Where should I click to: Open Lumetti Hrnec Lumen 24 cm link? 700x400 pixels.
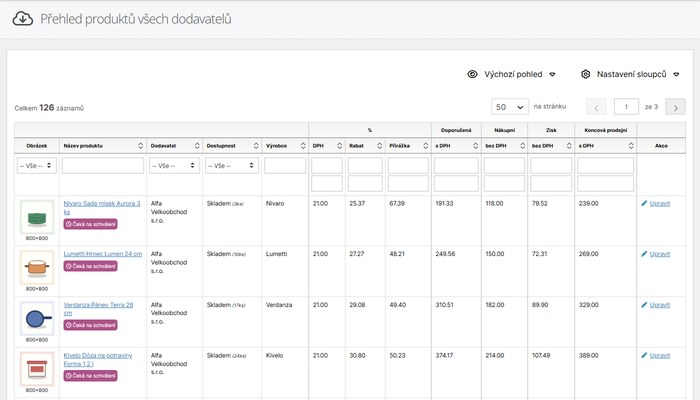[103, 254]
